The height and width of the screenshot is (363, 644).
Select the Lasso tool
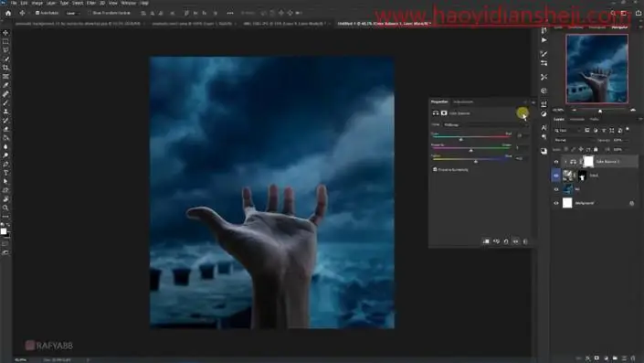5,50
